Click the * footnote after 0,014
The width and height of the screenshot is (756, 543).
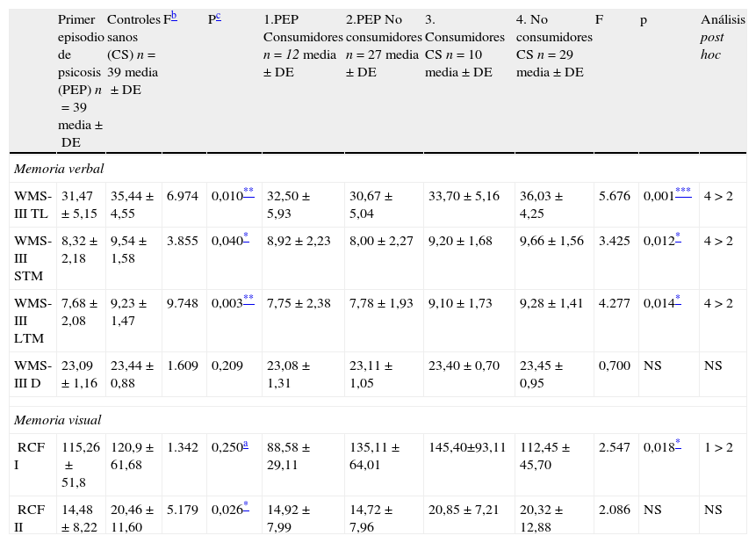[x=679, y=302]
